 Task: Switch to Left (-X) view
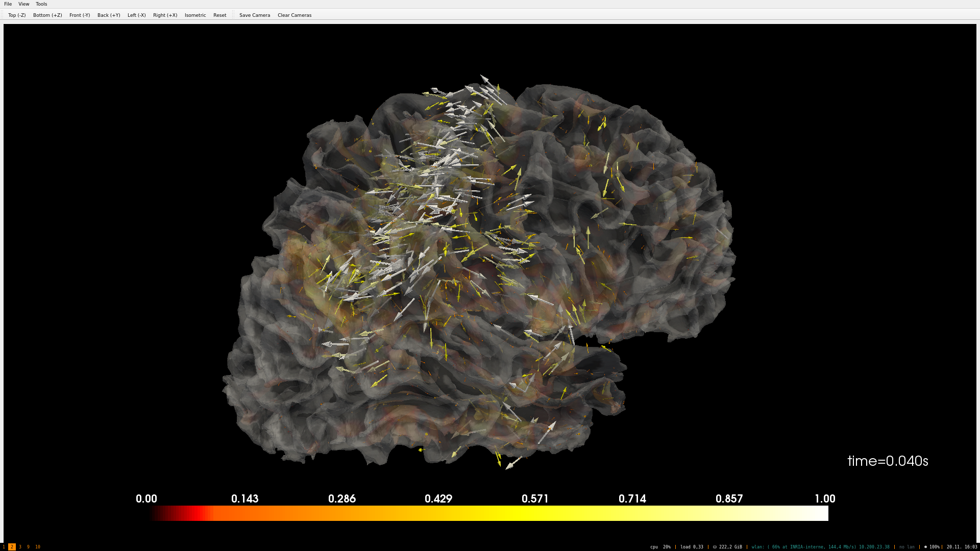136,15
